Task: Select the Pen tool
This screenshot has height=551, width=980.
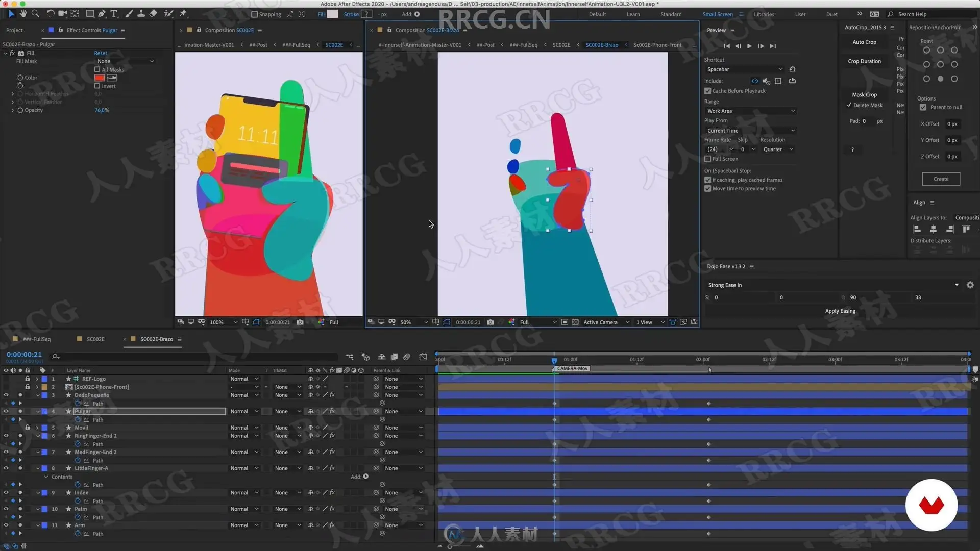Action: (x=102, y=14)
